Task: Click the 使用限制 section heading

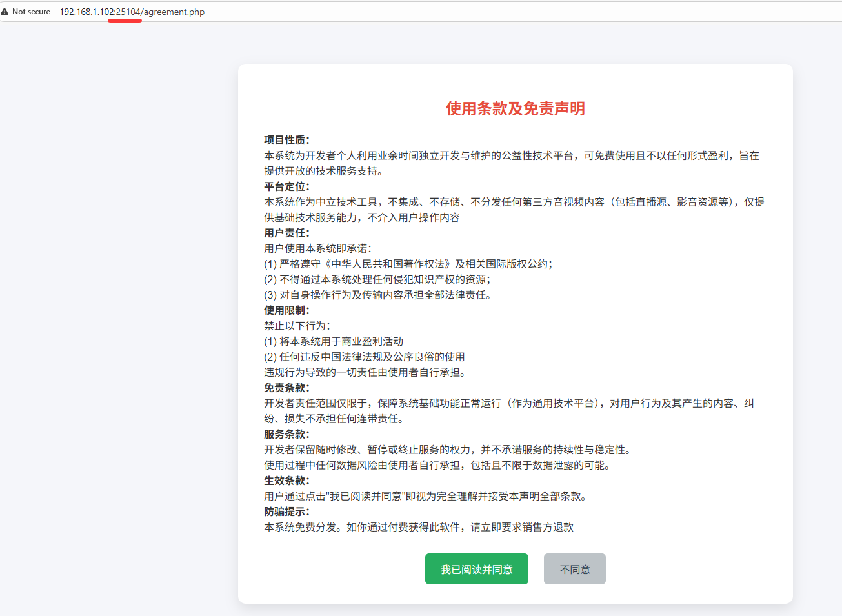Action: [x=286, y=310]
